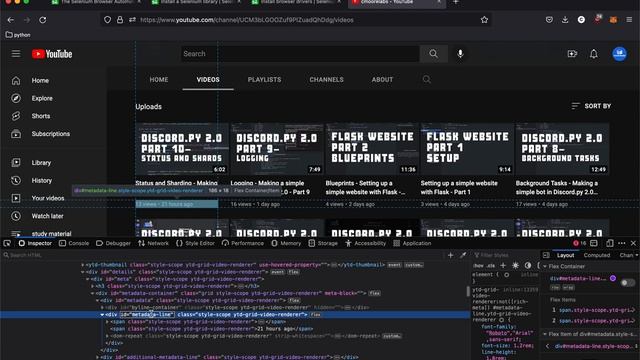Collapse the div#metadata-container node
The image size is (640, 360).
point(93,293)
